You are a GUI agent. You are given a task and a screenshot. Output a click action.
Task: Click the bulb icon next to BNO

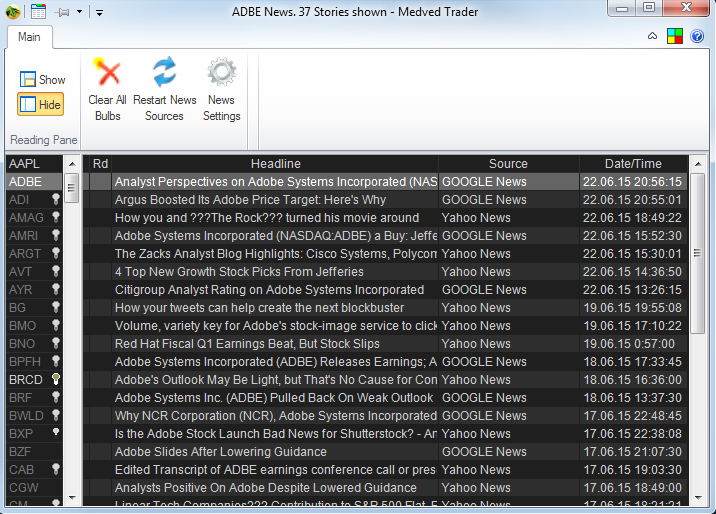[56, 343]
